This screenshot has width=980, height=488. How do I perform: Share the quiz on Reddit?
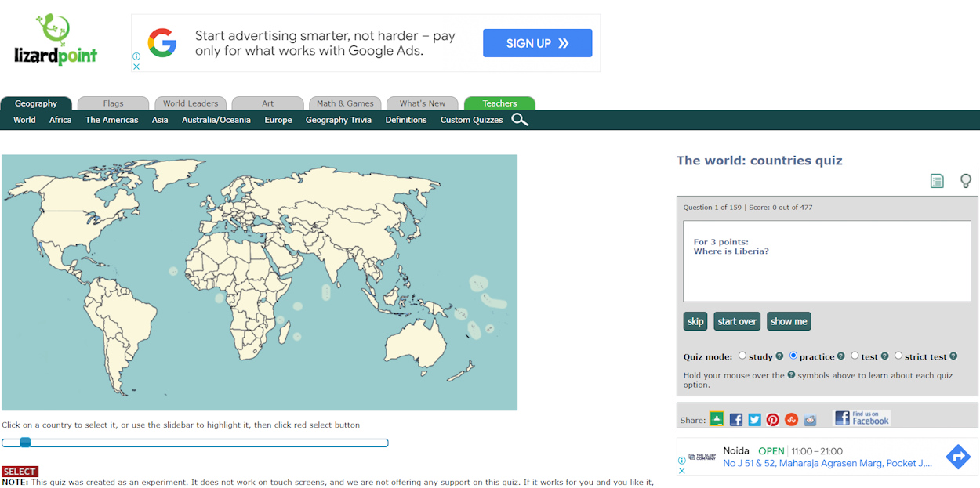(811, 419)
